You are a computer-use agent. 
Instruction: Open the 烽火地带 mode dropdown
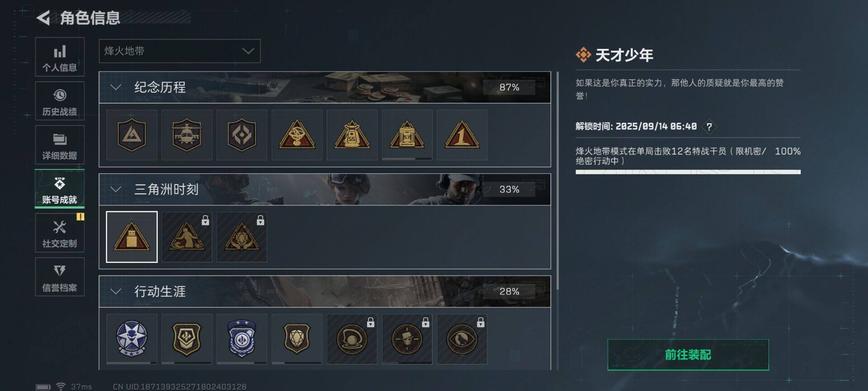179,51
